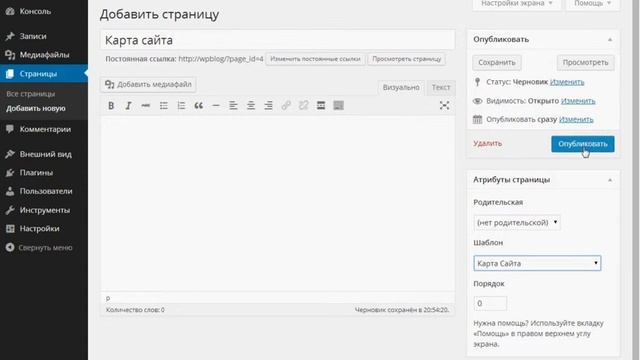Enable distraction-free fullscreen editor mode
The image size is (640, 360).
coord(444,106)
